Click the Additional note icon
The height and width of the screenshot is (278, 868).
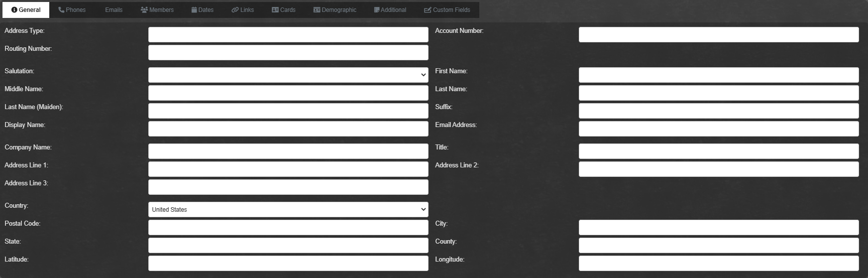[377, 10]
